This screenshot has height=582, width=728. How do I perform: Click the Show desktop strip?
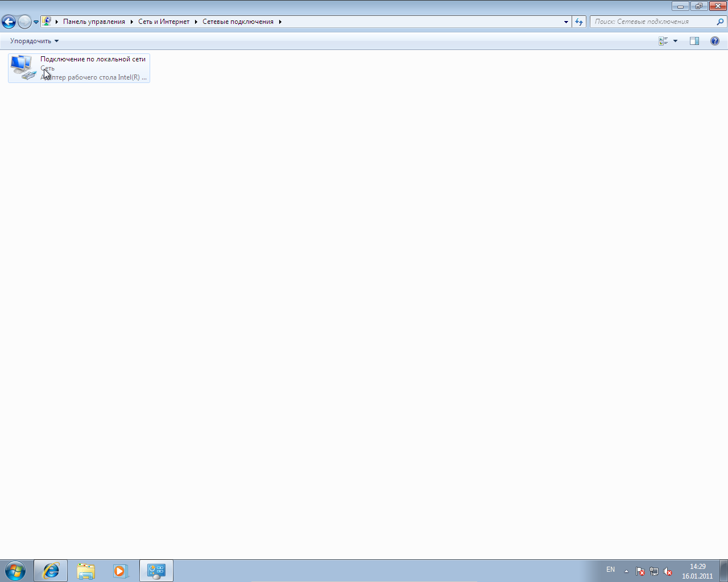tap(723, 571)
